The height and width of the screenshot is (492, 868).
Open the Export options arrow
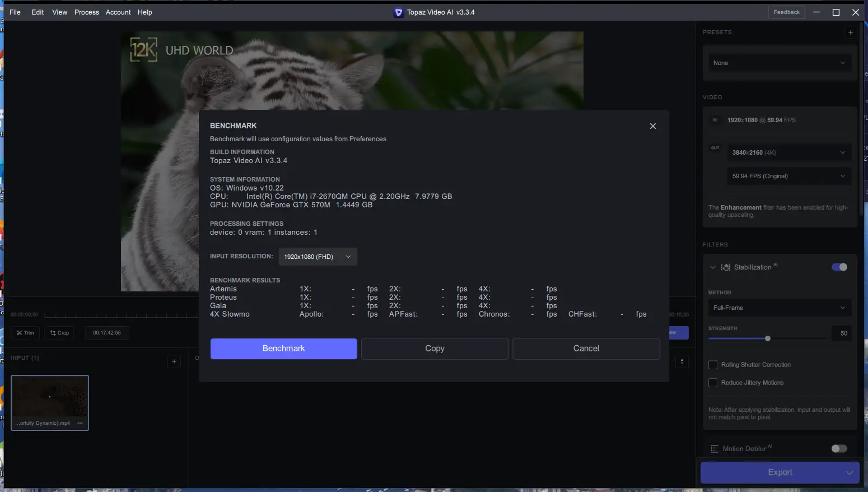[849, 472]
